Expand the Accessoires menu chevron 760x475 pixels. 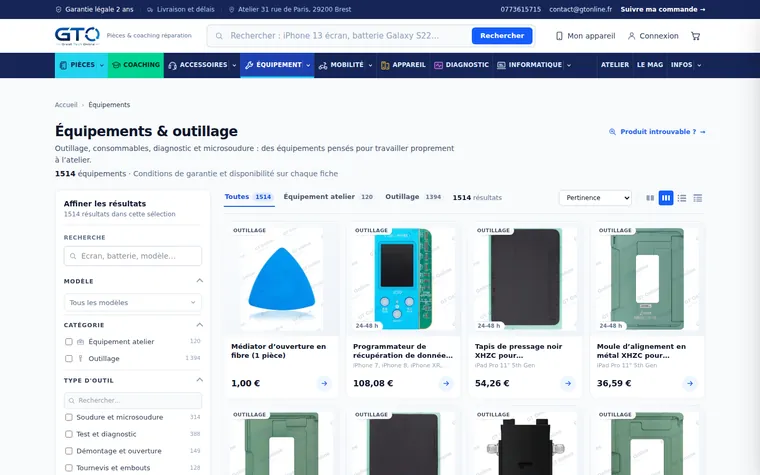point(234,65)
